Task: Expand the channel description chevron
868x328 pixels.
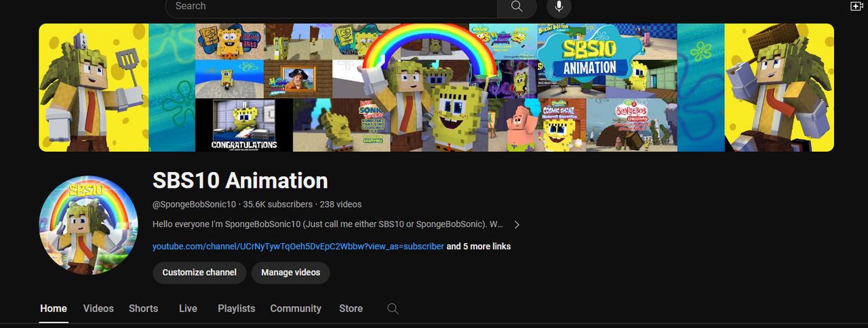Action: click(517, 224)
